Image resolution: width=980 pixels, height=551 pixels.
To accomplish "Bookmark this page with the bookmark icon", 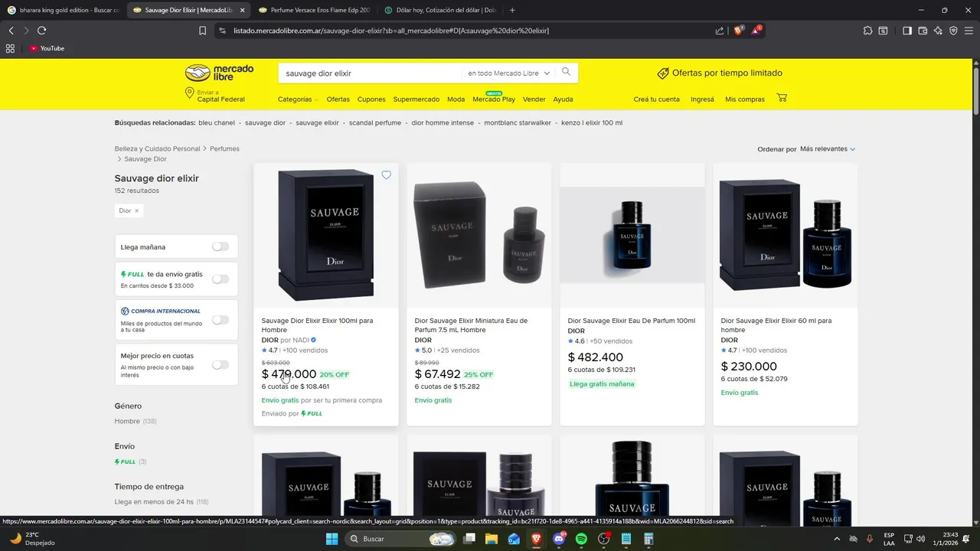I will pyautogui.click(x=202, y=31).
